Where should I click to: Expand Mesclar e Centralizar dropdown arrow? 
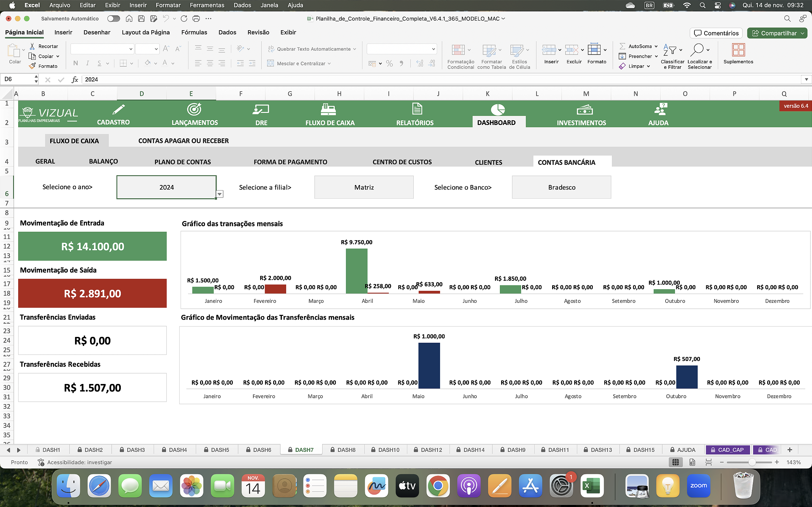329,63
